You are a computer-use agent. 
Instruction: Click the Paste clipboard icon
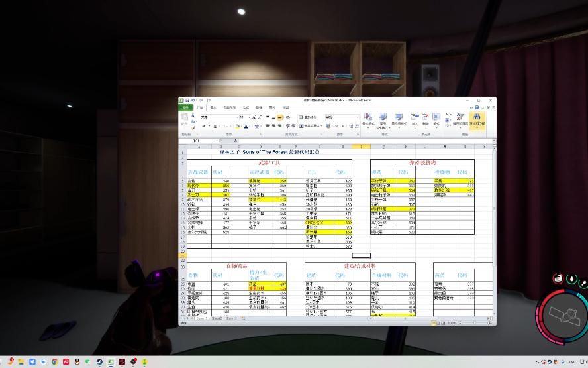[185, 117]
